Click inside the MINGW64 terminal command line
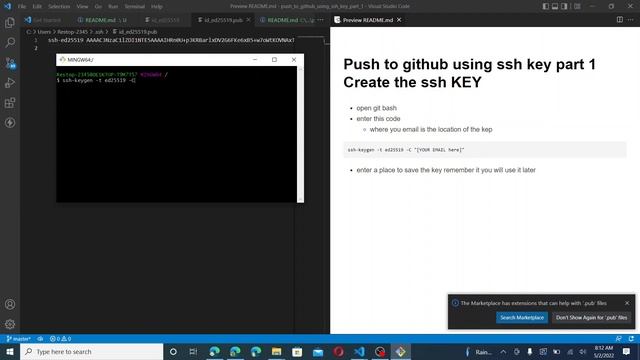This screenshot has height=360, width=640. tap(96, 80)
